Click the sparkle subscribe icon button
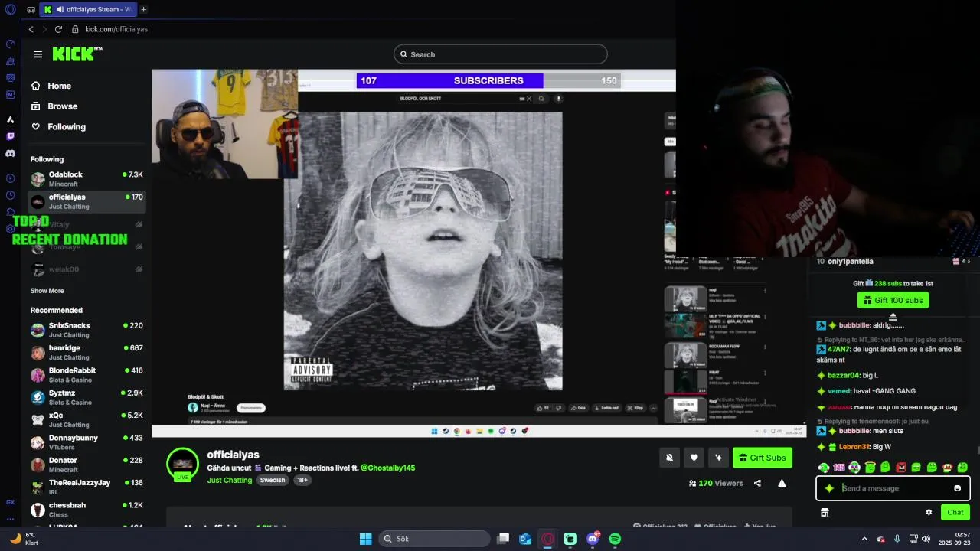 pyautogui.click(x=718, y=458)
